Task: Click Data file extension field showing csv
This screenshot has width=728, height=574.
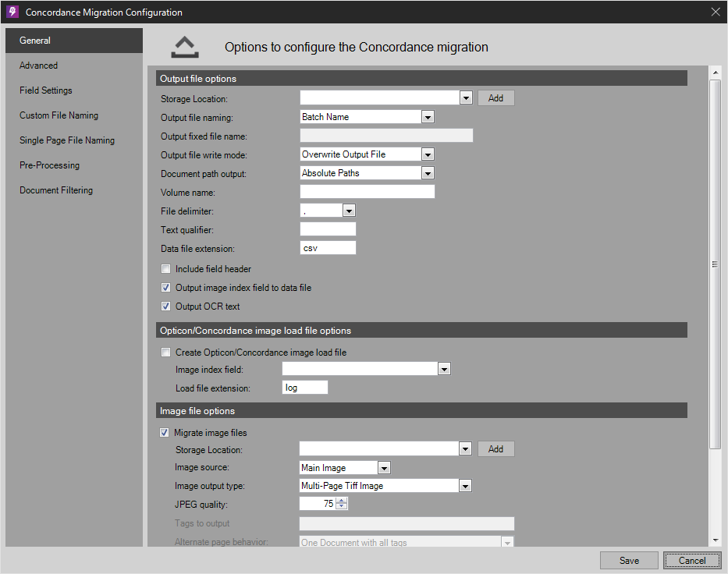Action: (x=328, y=248)
